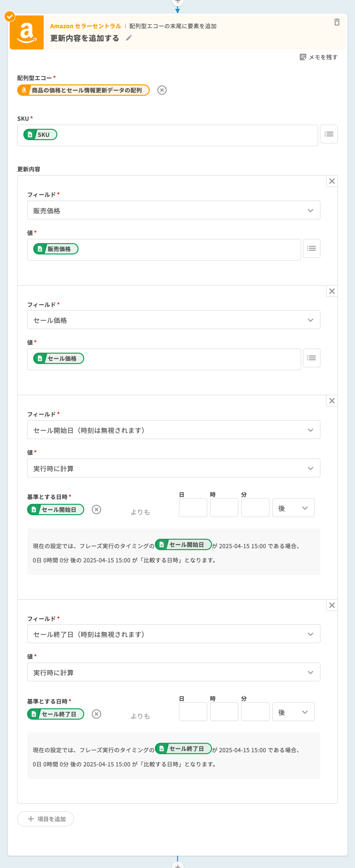
Task: Open the list picker beside the セール価格 value
Action: click(311, 358)
